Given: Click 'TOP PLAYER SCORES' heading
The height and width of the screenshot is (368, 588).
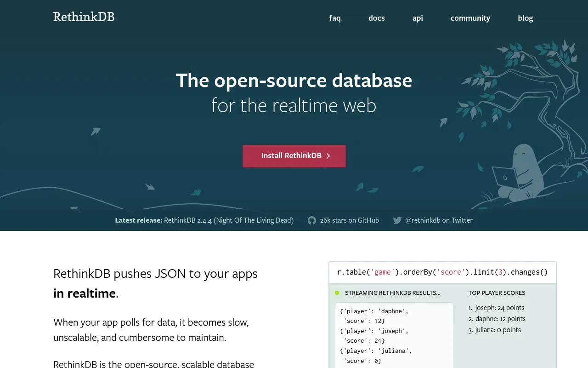Looking at the screenshot, I should pyautogui.click(x=497, y=293).
